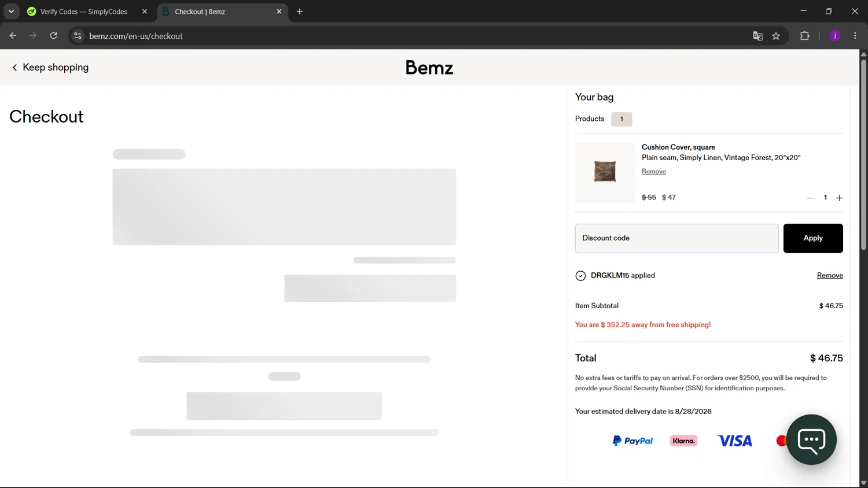Viewport: 868px width, 488px height.
Task: Open the Chrome profile avatar
Action: (x=834, y=36)
